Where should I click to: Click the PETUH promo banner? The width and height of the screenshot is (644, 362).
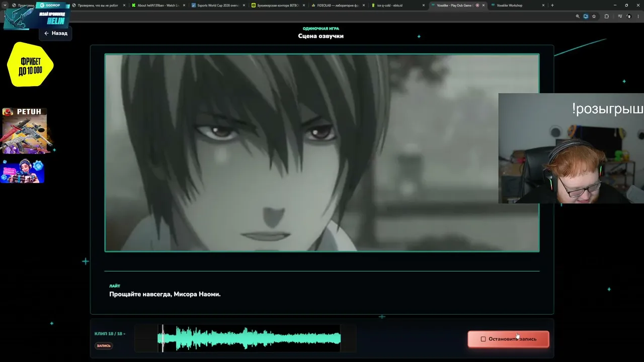click(x=25, y=130)
